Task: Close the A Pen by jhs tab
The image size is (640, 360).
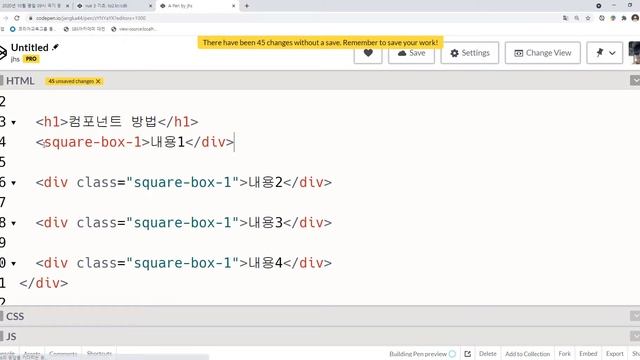Action: (x=233, y=6)
